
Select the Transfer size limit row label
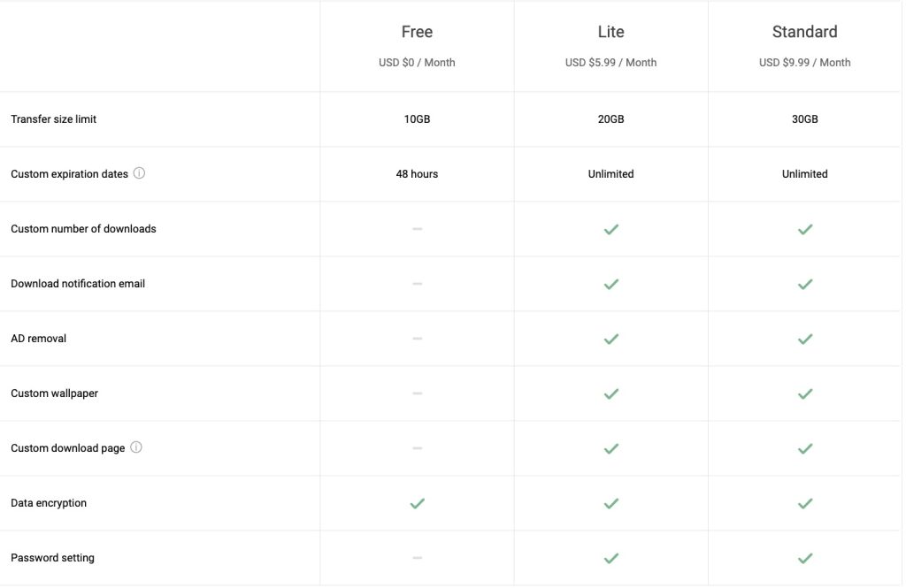pos(56,118)
